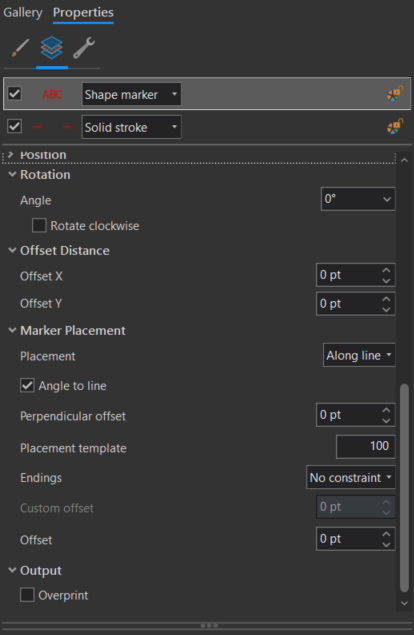
Task: Select the Layers tab stacked icon
Action: pyautogui.click(x=51, y=48)
